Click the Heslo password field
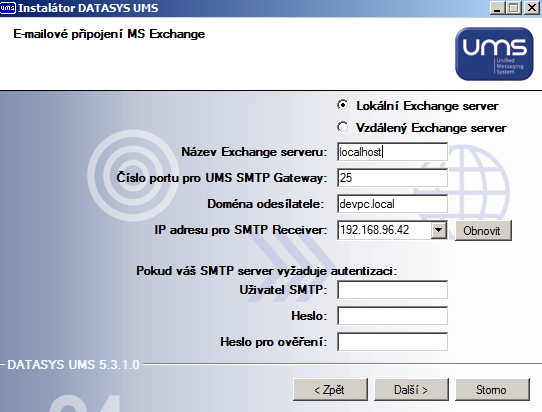This screenshot has height=412, width=542. pyautogui.click(x=392, y=316)
